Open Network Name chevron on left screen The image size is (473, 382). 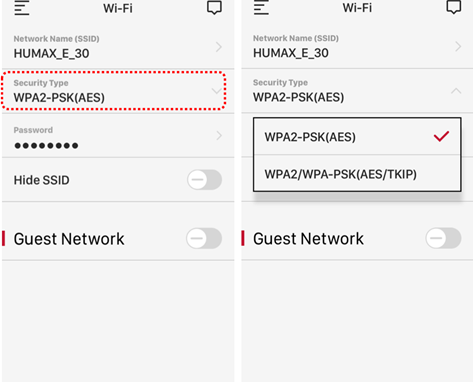(x=219, y=47)
